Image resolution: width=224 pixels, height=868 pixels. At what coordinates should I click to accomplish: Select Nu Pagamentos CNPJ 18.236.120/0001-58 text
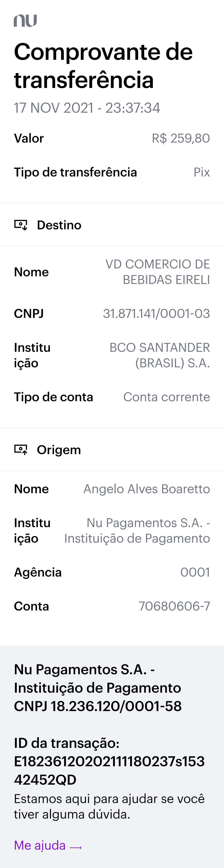pyautogui.click(x=98, y=706)
